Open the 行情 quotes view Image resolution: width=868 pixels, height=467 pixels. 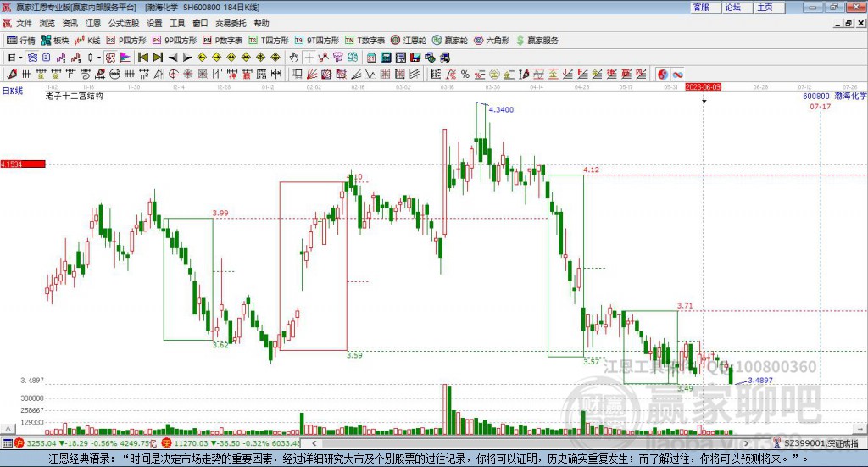pyautogui.click(x=20, y=41)
